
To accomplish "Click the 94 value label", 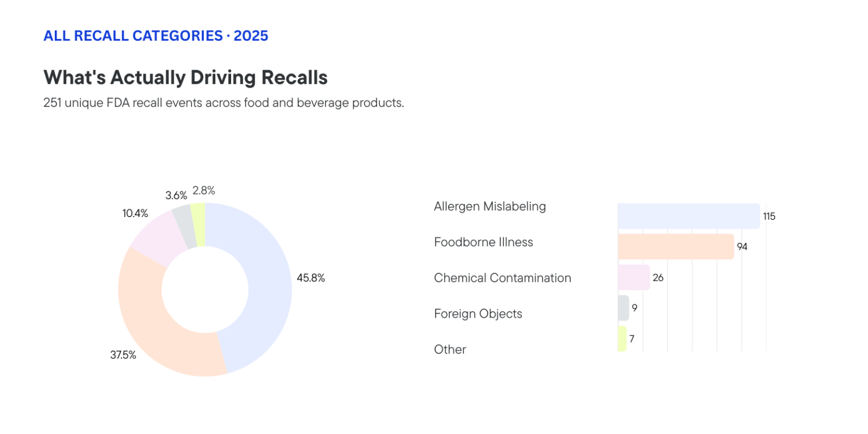I will coord(742,247).
